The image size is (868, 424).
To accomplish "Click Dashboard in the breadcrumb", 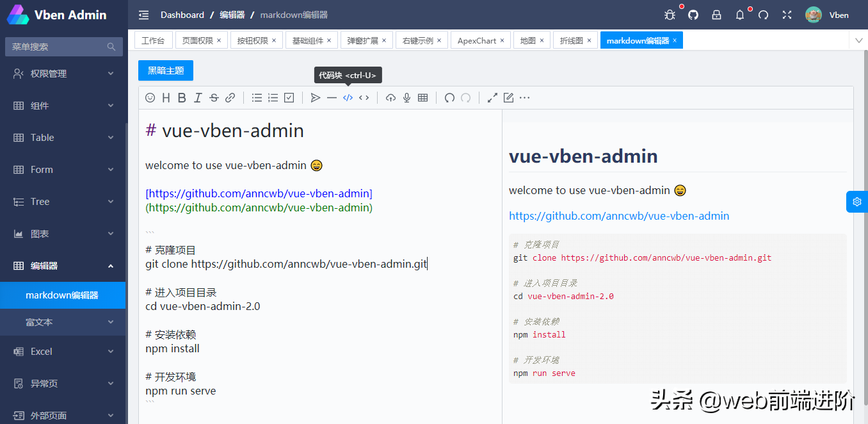I will (x=182, y=15).
